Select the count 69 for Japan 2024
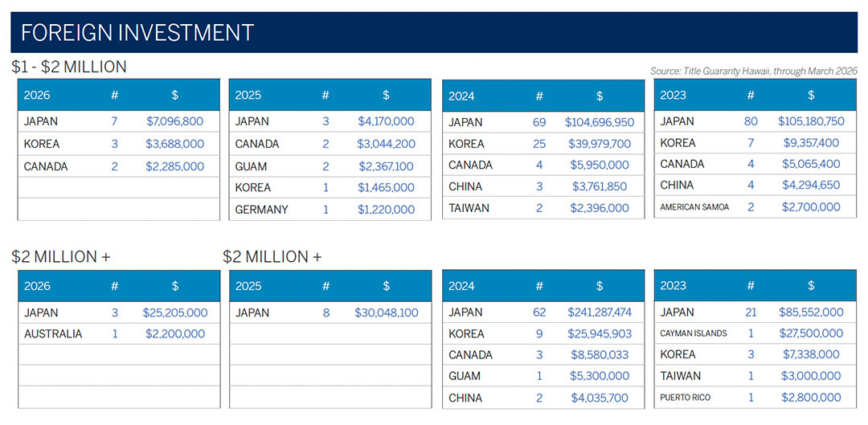This screenshot has width=868, height=425. [539, 122]
